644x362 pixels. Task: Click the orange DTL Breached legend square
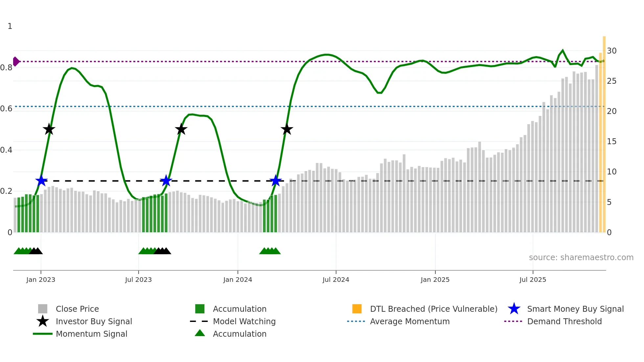[357, 309]
